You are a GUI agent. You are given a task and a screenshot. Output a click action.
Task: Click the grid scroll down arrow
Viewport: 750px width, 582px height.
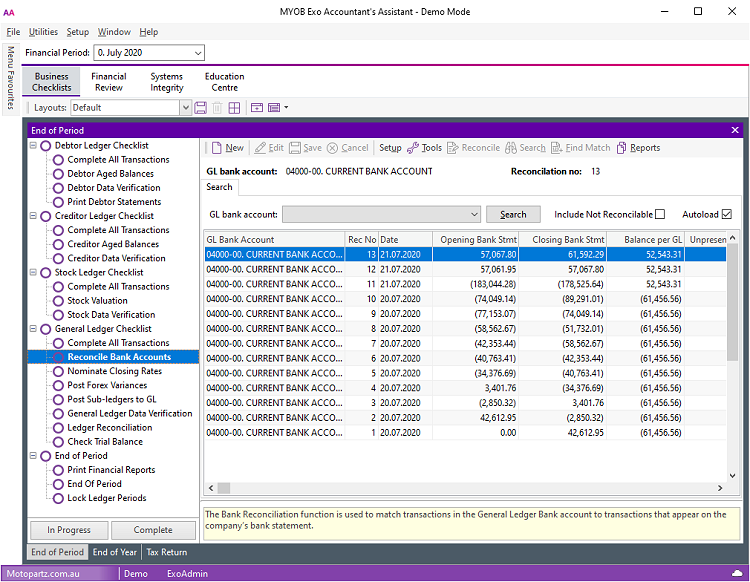click(x=732, y=475)
